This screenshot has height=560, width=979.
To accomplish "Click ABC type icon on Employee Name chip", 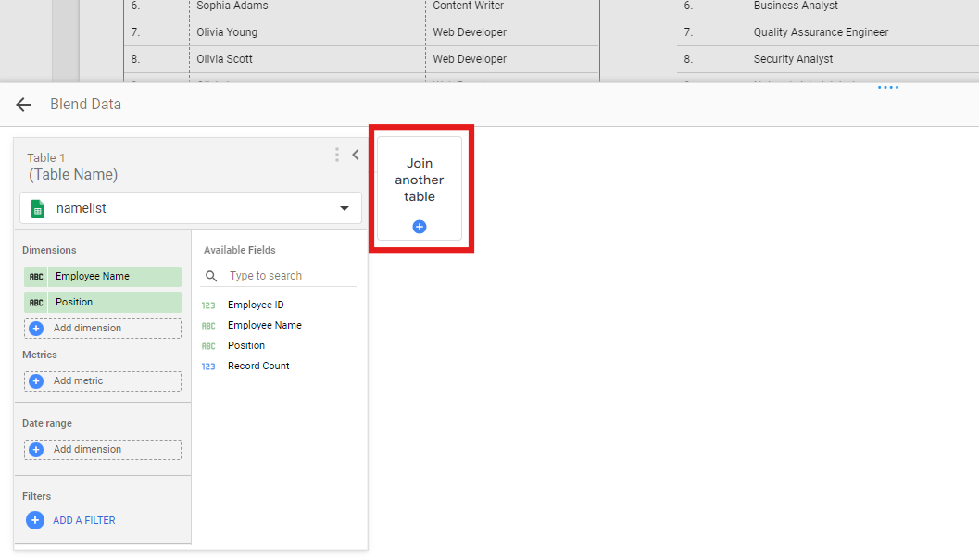I will click(36, 276).
